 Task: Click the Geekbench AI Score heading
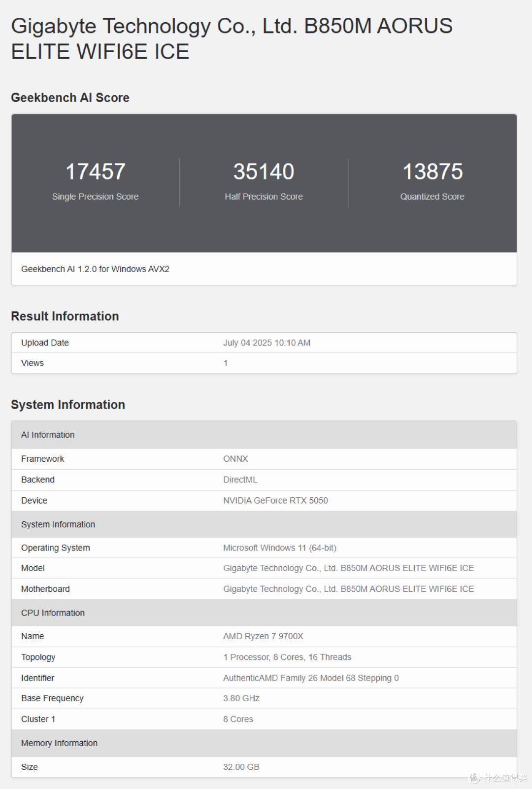(70, 98)
